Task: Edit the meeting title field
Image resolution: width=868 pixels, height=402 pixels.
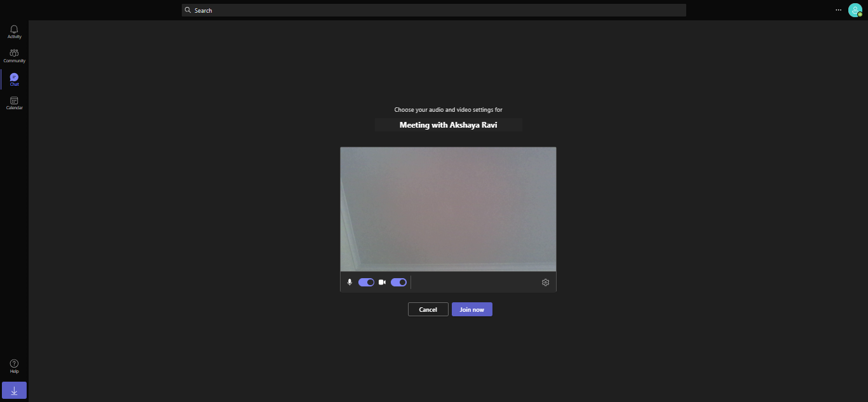Action: [449, 125]
